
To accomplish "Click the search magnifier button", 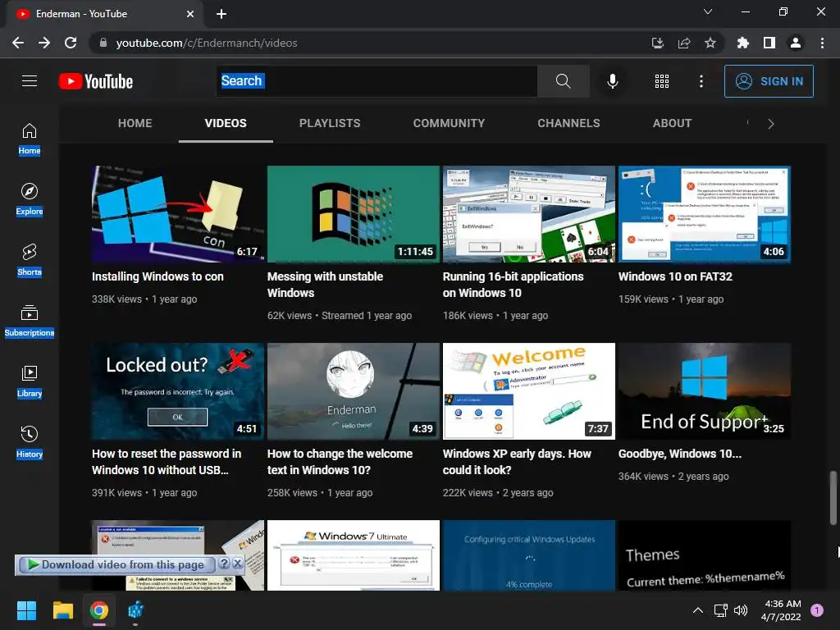I will (x=563, y=81).
